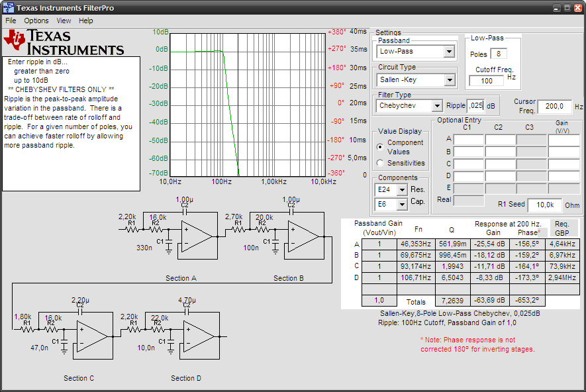
Task: Click the Section B 100n capacitor value
Action: pyautogui.click(x=251, y=248)
